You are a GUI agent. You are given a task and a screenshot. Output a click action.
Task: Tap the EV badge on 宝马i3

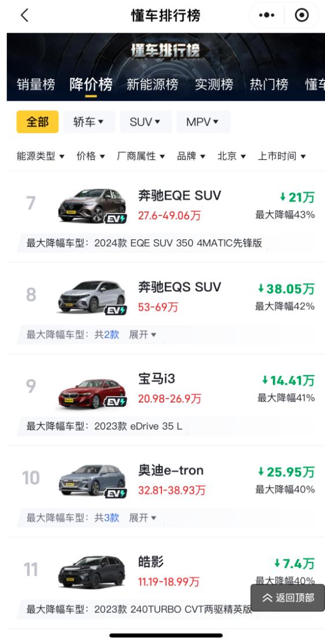click(115, 402)
